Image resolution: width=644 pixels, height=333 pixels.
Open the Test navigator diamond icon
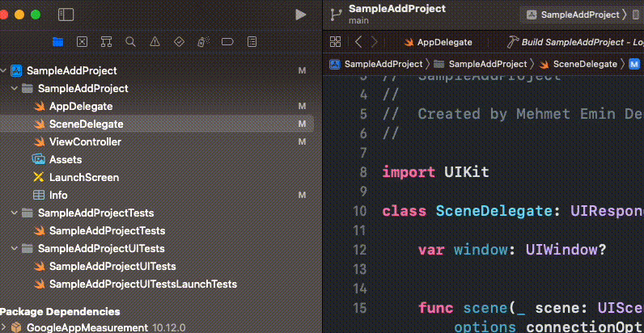(179, 41)
